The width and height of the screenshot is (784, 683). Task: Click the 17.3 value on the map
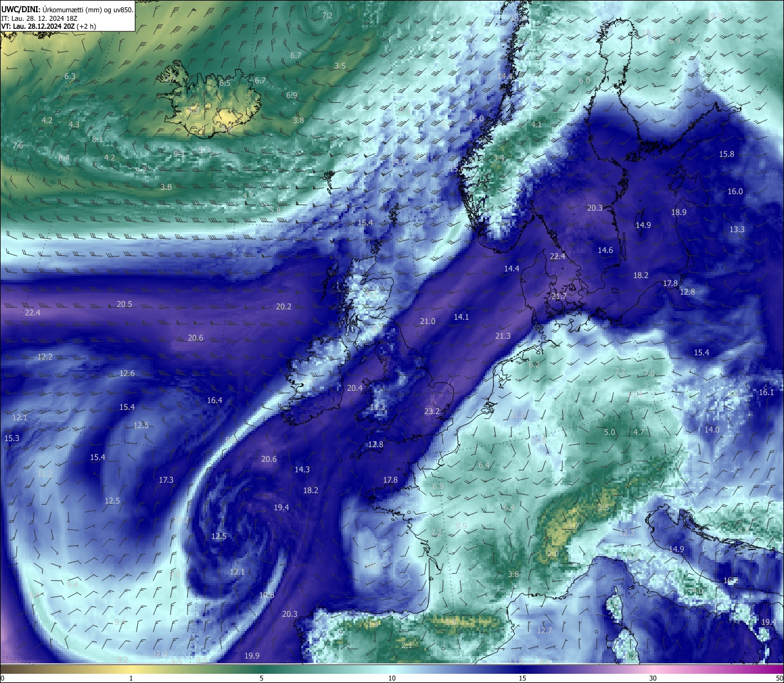pos(166,480)
